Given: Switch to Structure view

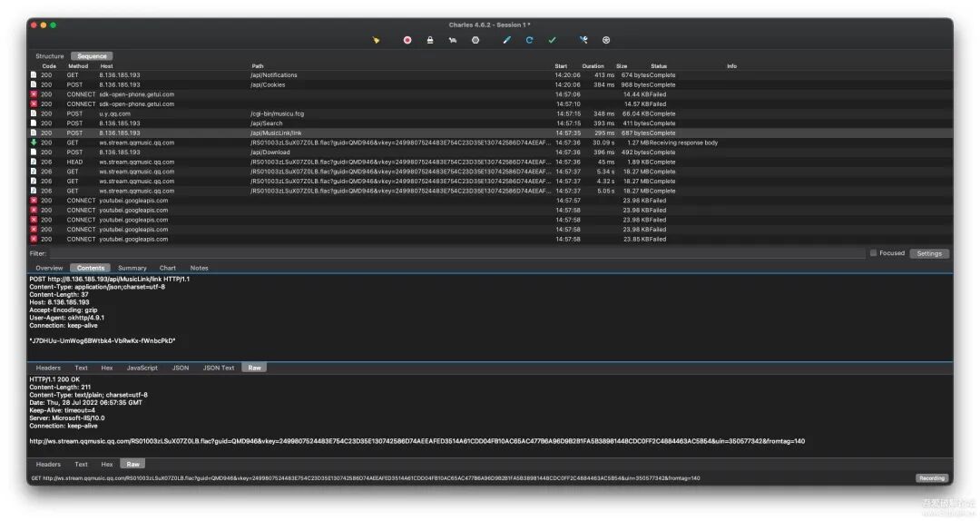Looking at the screenshot, I should (49, 56).
